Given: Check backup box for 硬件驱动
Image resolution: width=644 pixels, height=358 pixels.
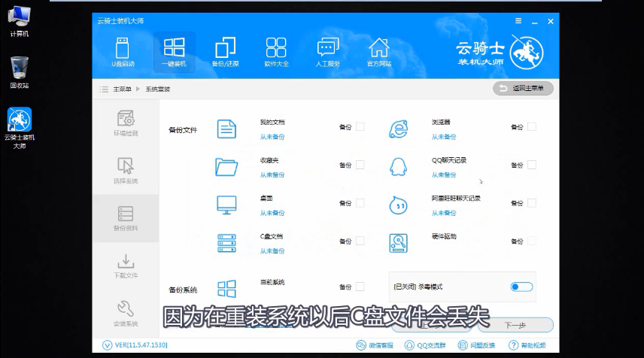Looking at the screenshot, I should 532,241.
